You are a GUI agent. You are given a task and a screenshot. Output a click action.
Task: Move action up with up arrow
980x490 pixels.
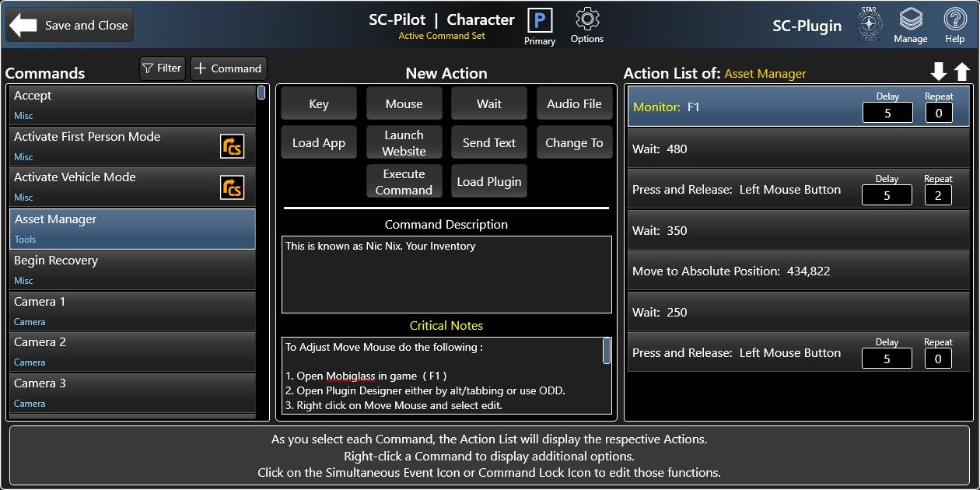[962, 72]
